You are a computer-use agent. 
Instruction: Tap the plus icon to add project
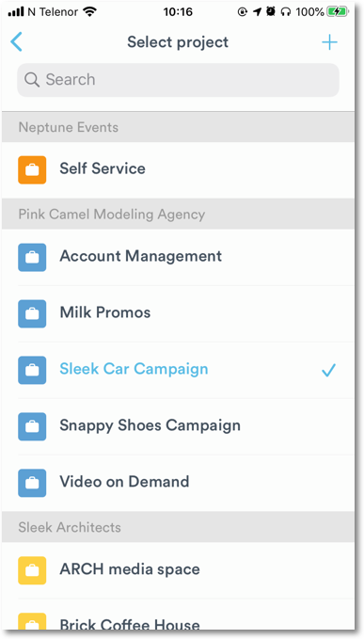point(329,42)
